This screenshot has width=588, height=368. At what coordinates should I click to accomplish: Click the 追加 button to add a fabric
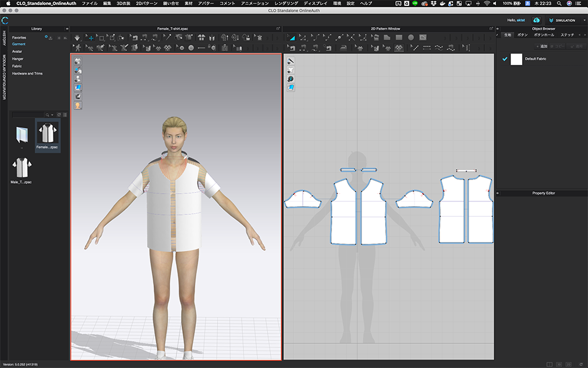click(542, 46)
